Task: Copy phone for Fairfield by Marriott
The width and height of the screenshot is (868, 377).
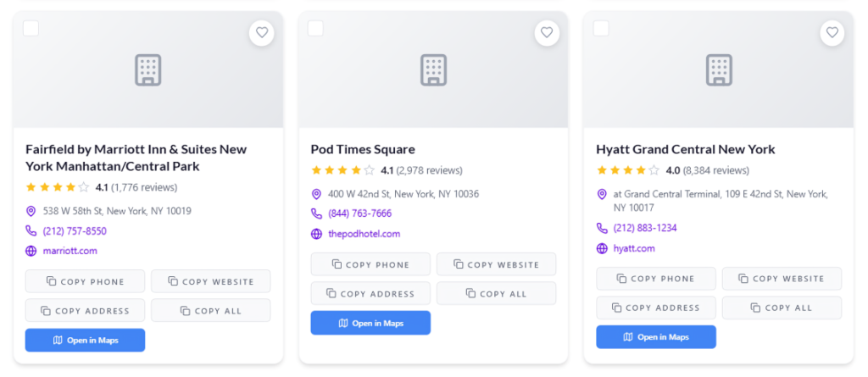Action: point(86,281)
